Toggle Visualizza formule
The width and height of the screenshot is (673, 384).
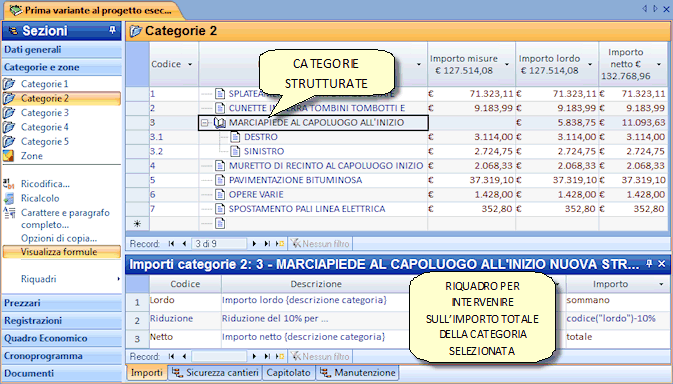click(x=61, y=252)
